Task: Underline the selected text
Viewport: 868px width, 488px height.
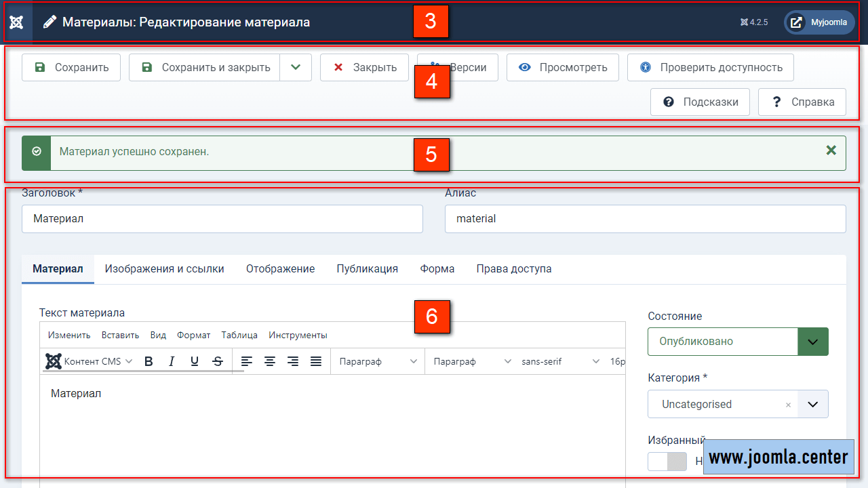Action: pos(195,361)
